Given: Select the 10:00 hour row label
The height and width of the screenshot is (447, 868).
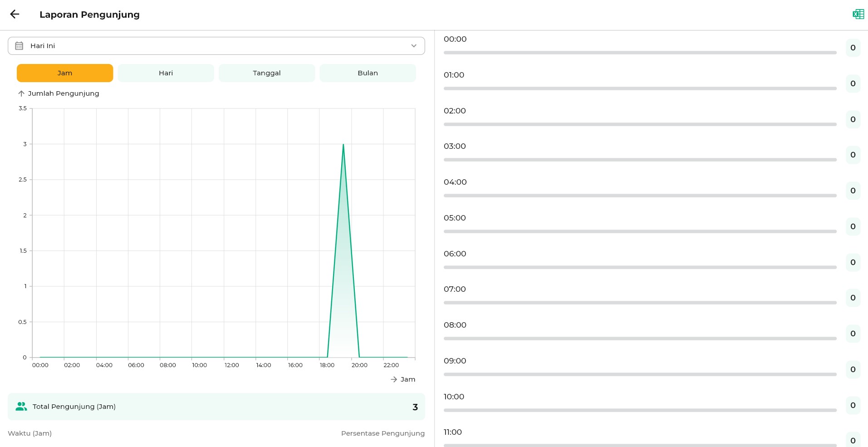Looking at the screenshot, I should click(454, 397).
